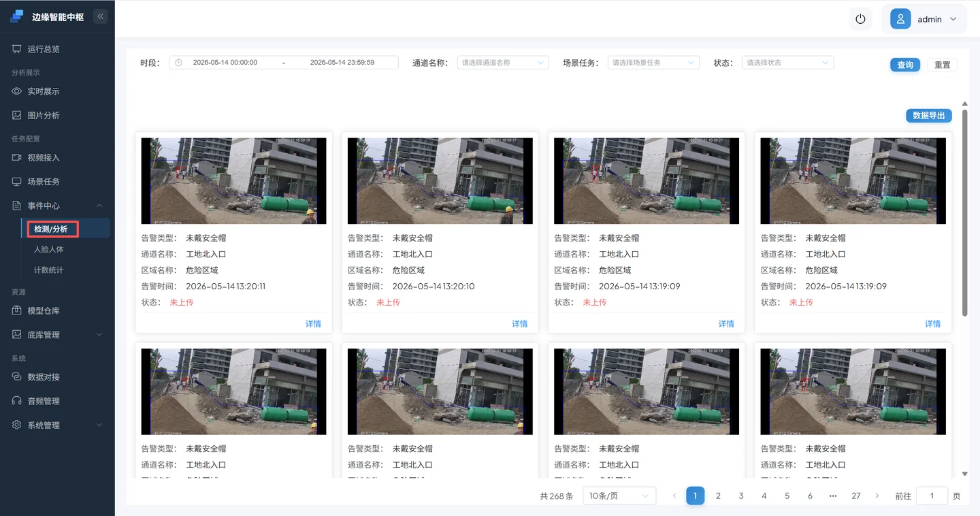Go to page 27
Viewport: 980px width, 516px height.
pyautogui.click(x=856, y=496)
